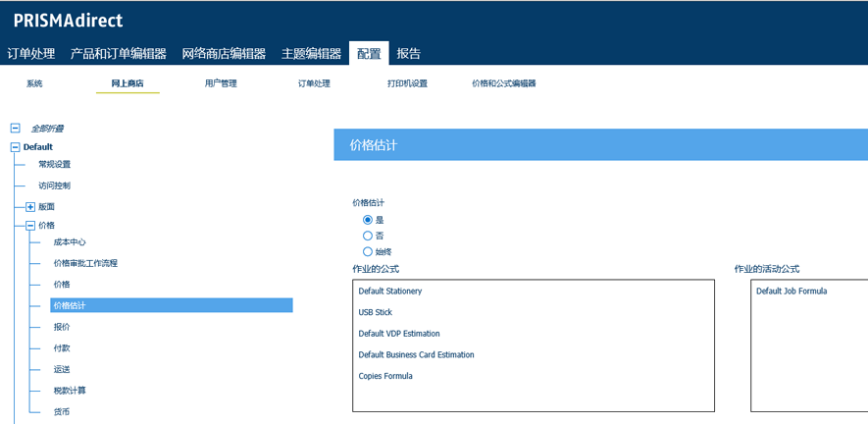Select 成本中心 in the tree

(x=70, y=242)
